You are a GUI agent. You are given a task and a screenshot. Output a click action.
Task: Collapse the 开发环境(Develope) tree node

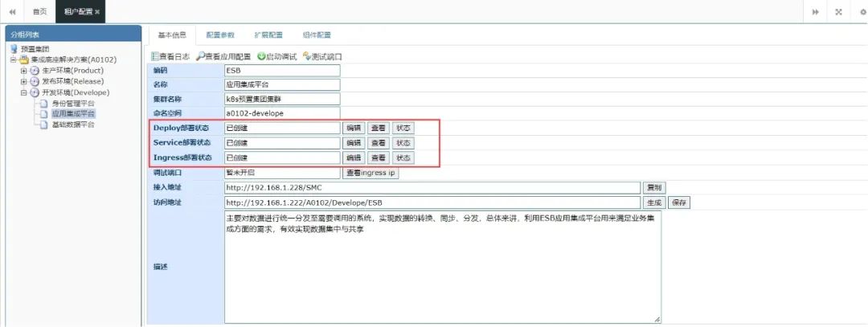tap(23, 92)
